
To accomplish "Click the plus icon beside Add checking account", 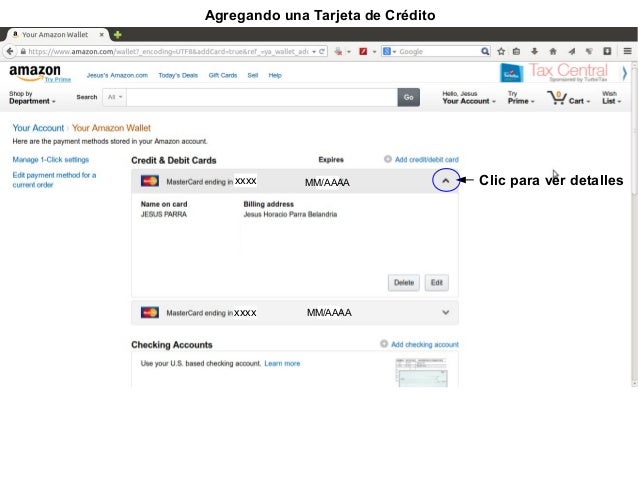I will pos(384,344).
